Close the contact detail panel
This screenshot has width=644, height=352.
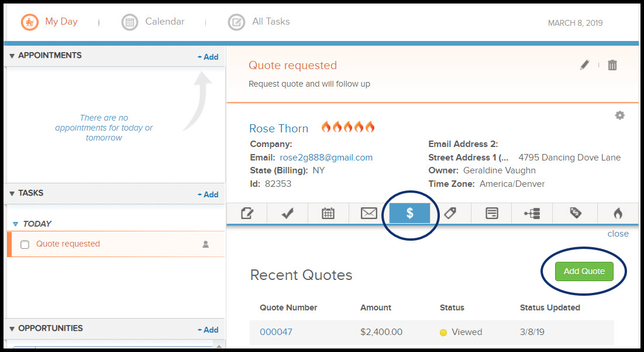[x=618, y=234]
